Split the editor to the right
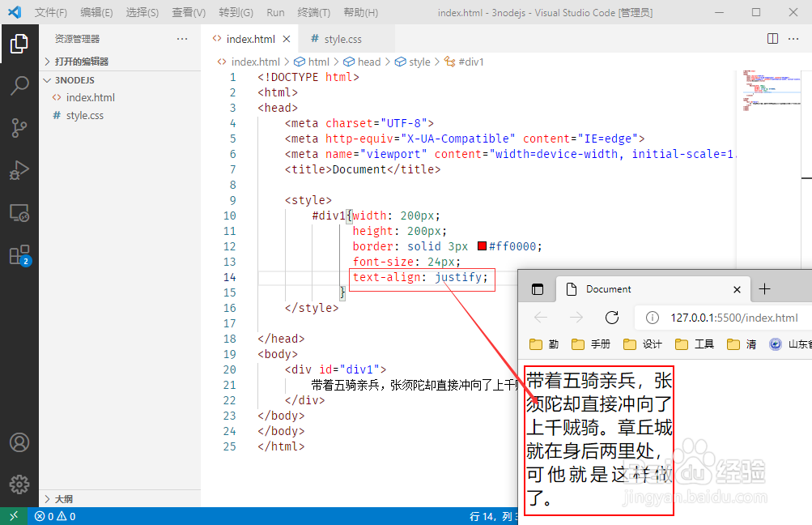 click(x=772, y=39)
